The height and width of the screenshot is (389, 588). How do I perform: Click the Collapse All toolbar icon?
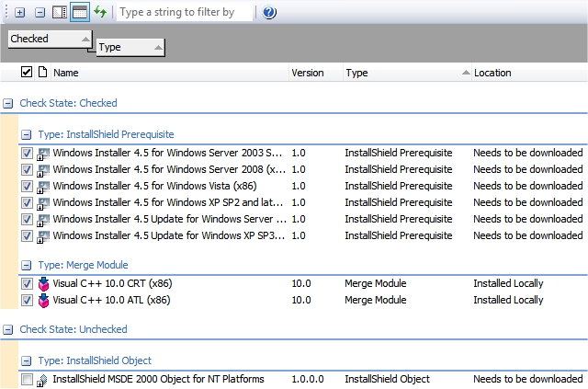point(40,13)
